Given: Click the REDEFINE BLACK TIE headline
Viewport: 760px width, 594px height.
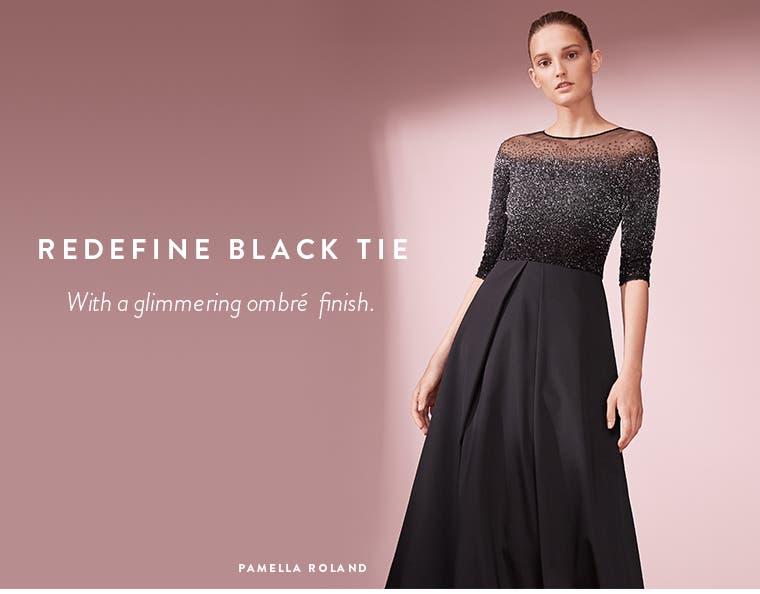Looking at the screenshot, I should coord(223,249).
